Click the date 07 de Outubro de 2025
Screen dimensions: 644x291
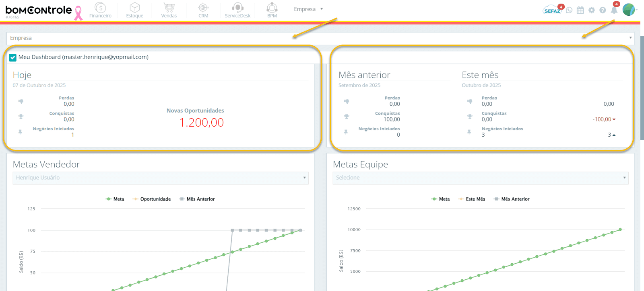click(x=39, y=85)
